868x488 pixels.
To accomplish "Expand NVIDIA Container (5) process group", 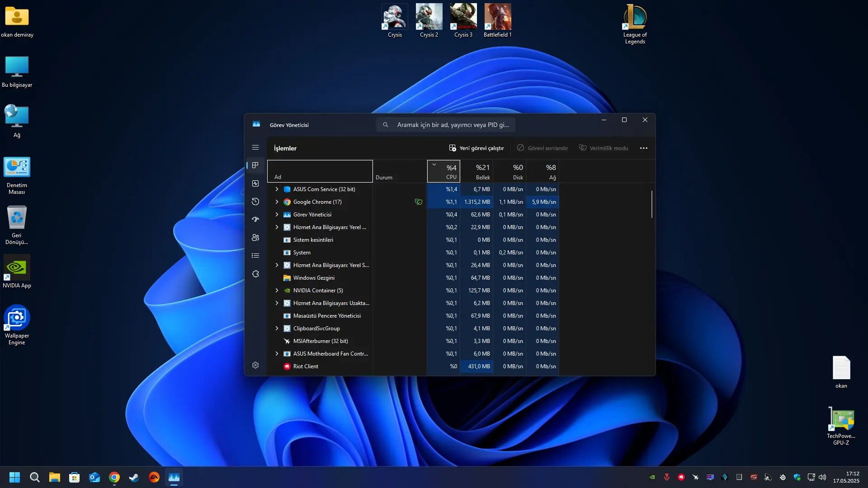I will [x=277, y=291].
